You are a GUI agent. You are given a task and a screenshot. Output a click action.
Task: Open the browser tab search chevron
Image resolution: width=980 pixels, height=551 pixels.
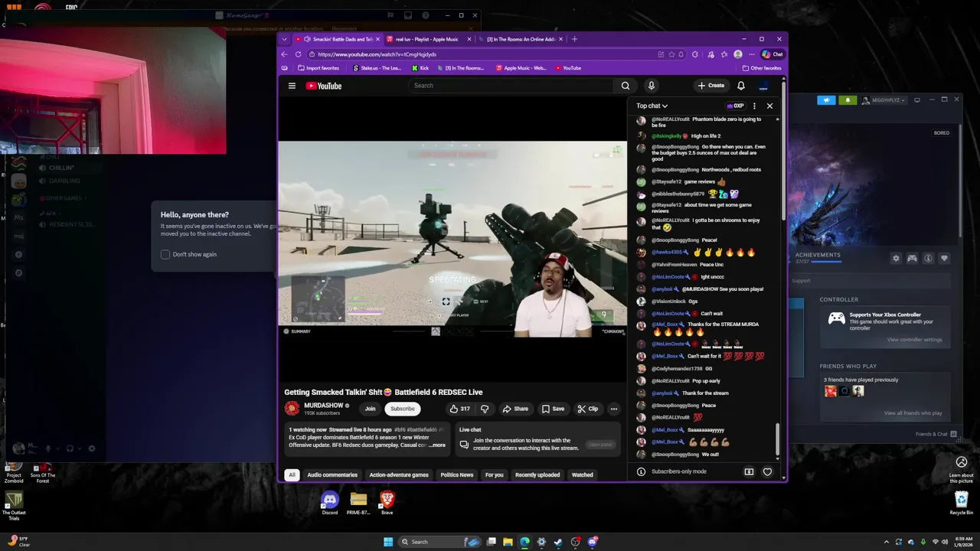(285, 39)
